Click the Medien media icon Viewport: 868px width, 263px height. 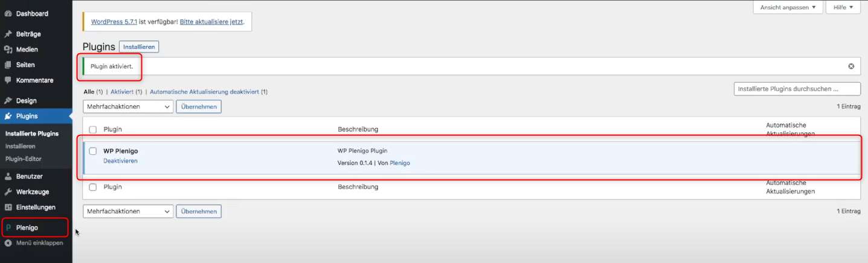coord(8,50)
